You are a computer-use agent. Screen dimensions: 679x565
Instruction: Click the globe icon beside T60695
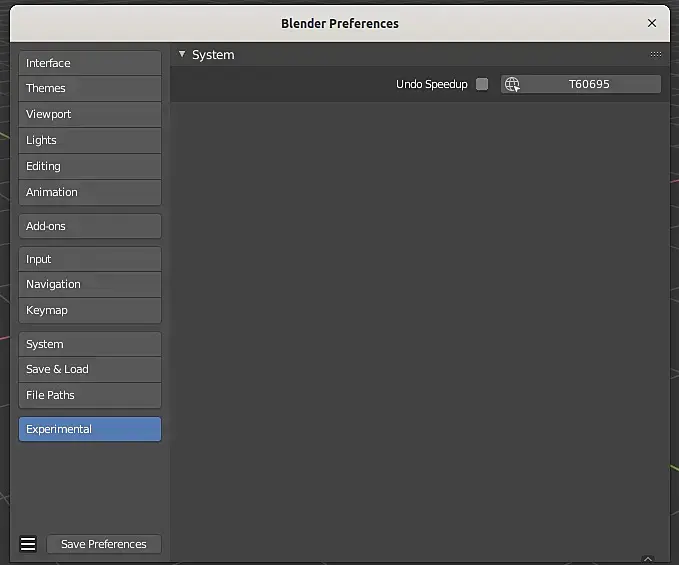[512, 85]
